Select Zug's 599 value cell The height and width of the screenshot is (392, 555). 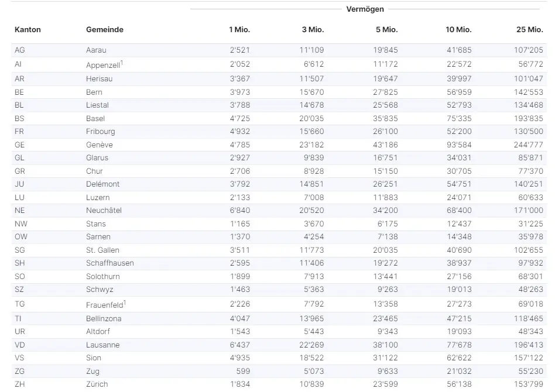[x=243, y=371]
